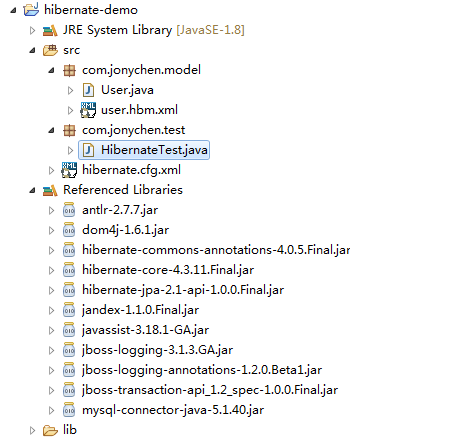Collapse the com.jonychen.test package arrow

click(x=51, y=130)
